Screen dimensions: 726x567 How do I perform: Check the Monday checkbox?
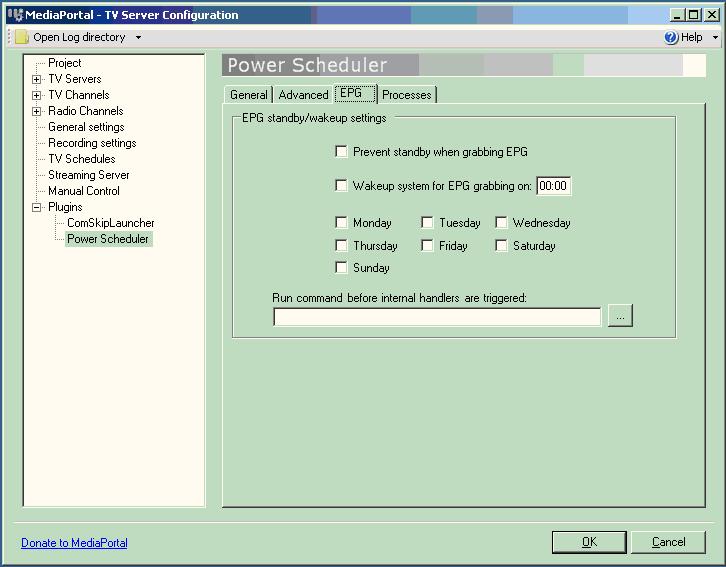click(x=341, y=223)
